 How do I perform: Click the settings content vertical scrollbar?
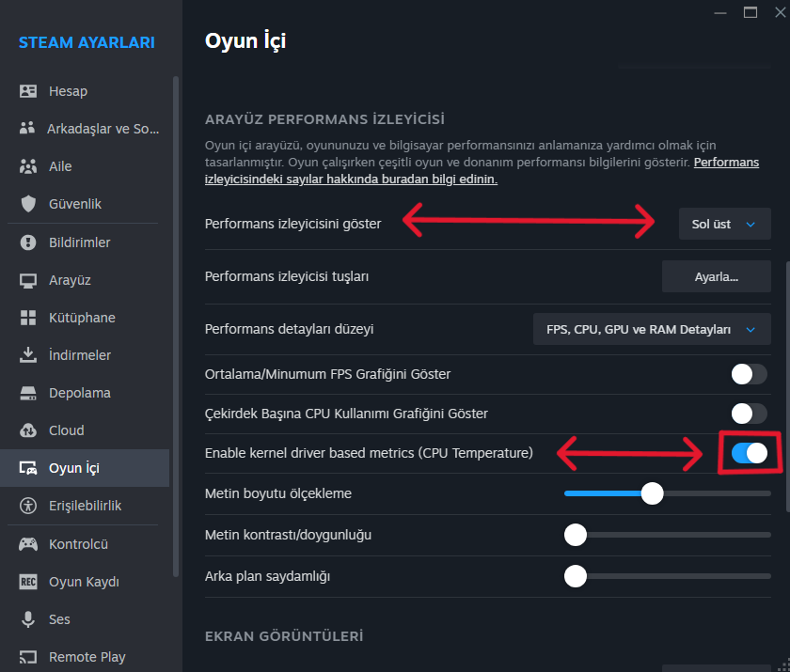787,386
